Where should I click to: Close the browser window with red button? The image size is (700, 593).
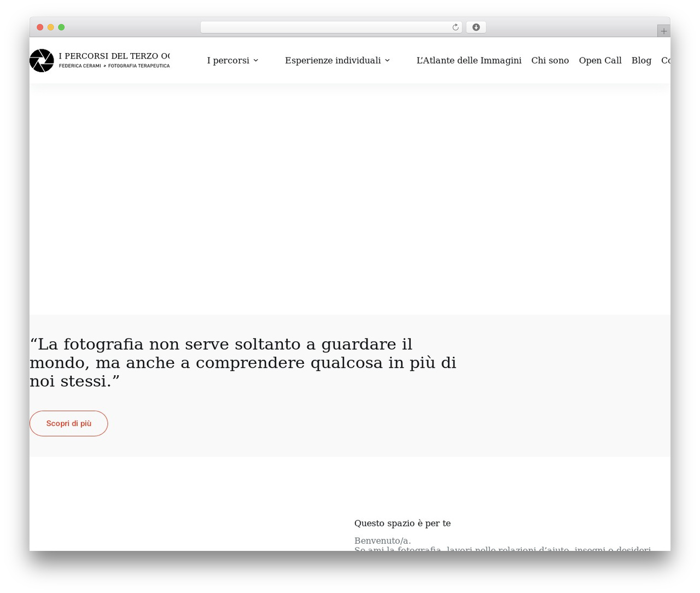40,27
